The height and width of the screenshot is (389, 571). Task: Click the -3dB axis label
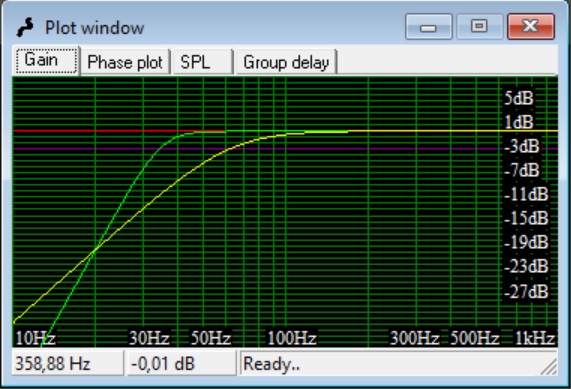click(x=522, y=146)
